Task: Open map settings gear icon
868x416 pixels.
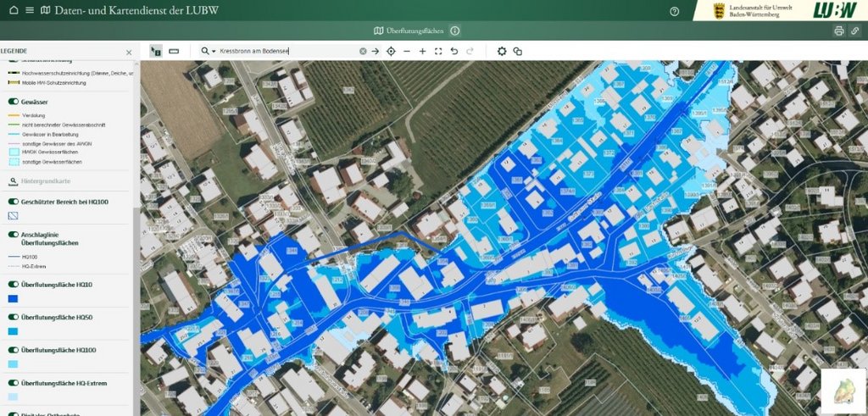Action: click(x=502, y=52)
